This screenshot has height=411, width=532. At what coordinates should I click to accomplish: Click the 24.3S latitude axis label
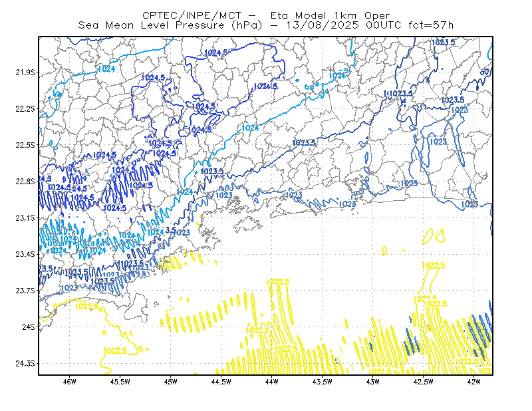click(25, 364)
